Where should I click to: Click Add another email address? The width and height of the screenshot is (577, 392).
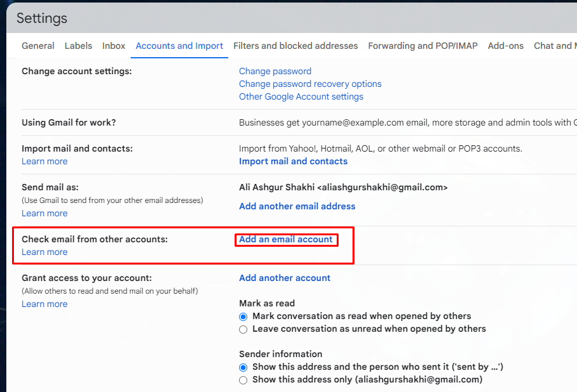click(297, 206)
